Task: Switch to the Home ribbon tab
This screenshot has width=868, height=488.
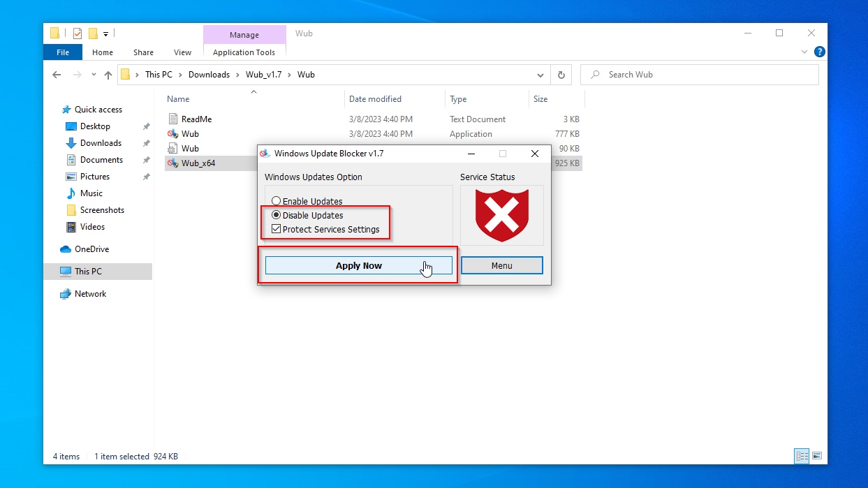Action: (x=103, y=52)
